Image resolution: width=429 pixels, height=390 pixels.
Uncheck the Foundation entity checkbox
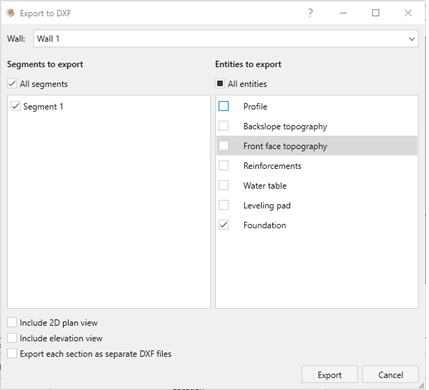[224, 225]
